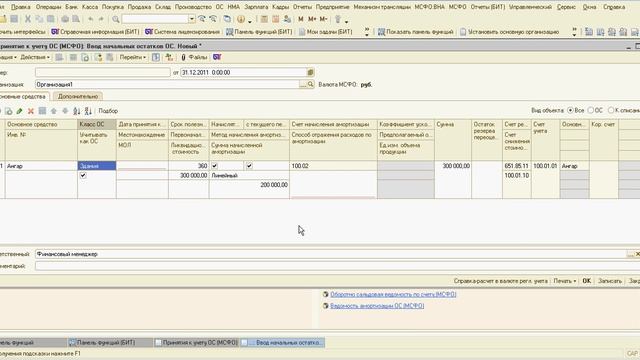Select the 'Все' object type radio
640x360 pixels.
[x=570, y=110]
